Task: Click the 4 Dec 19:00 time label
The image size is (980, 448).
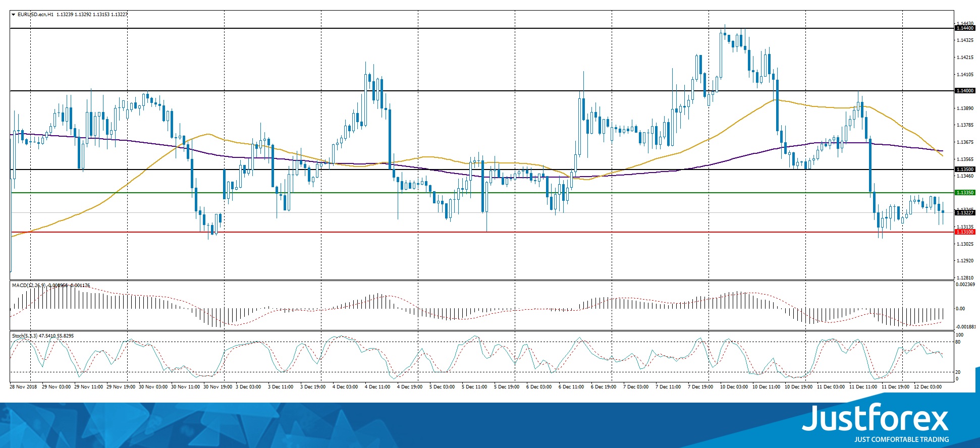Action: point(410,387)
